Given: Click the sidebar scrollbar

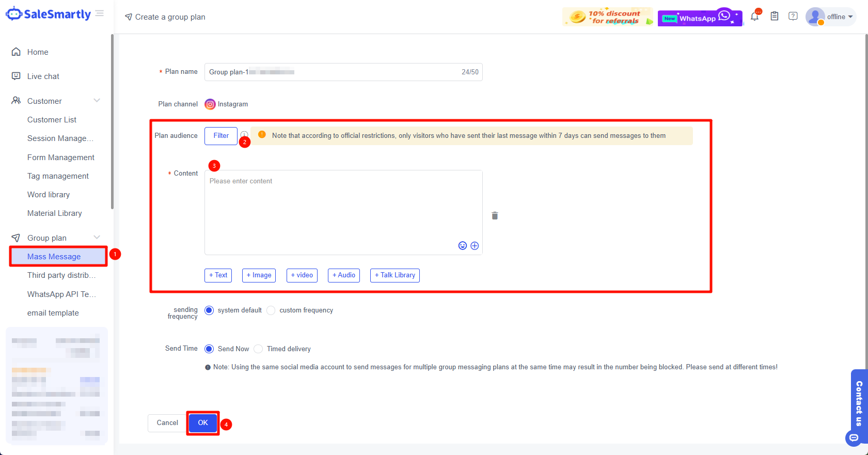Looking at the screenshot, I should [112, 121].
